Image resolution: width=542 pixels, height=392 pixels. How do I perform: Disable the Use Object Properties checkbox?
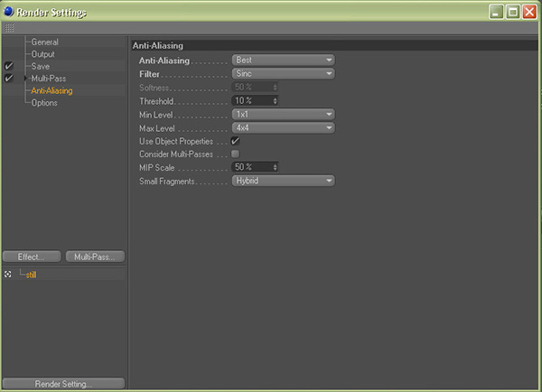pos(236,142)
